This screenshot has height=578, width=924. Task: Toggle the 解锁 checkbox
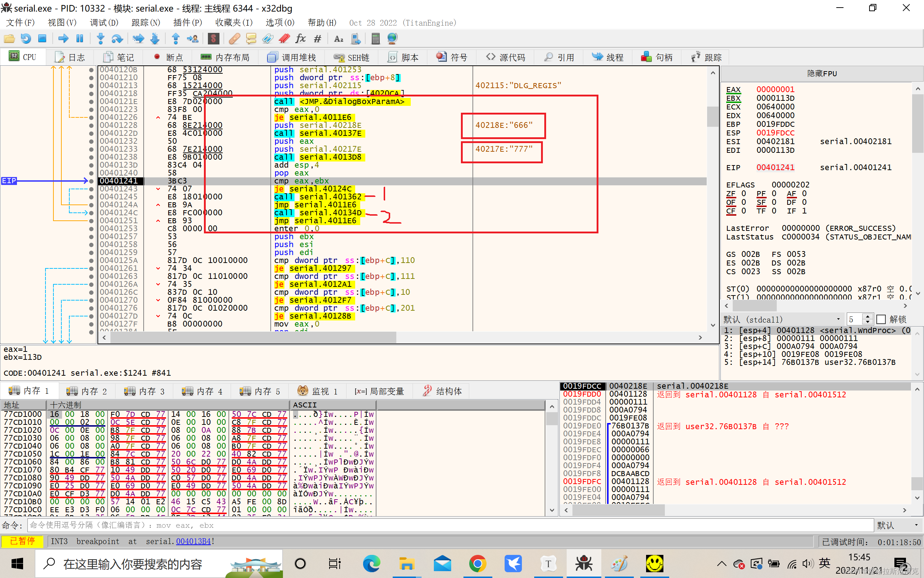point(881,319)
